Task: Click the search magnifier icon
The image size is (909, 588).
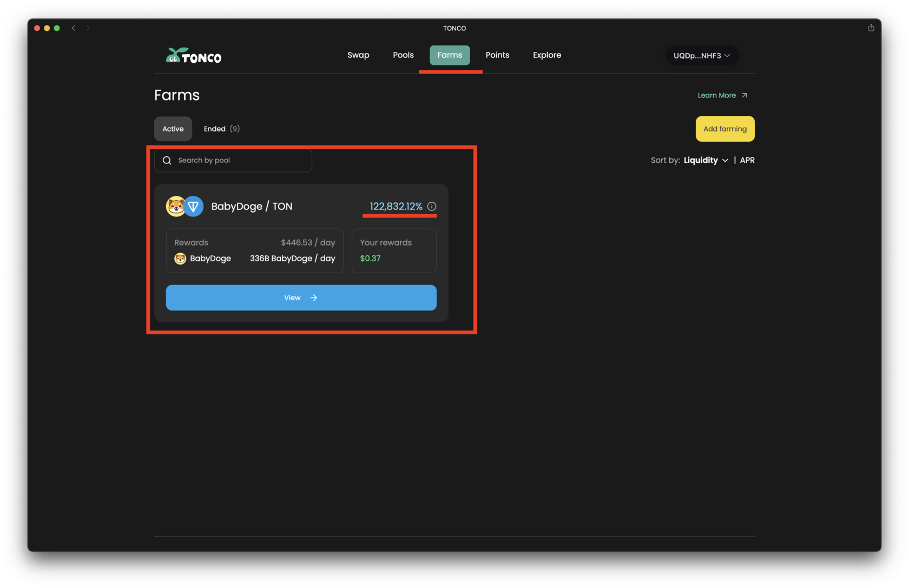Action: tap(167, 161)
